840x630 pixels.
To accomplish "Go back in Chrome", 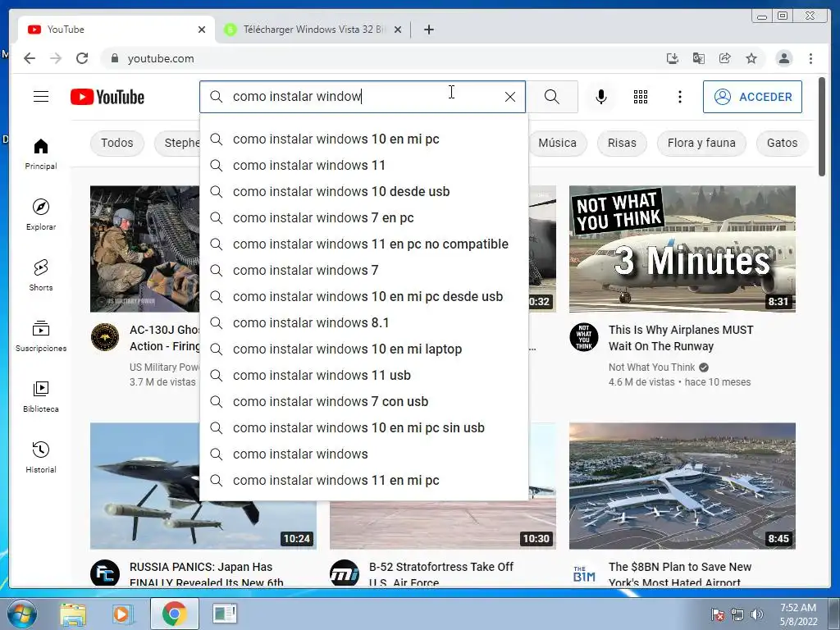I will (x=30, y=58).
